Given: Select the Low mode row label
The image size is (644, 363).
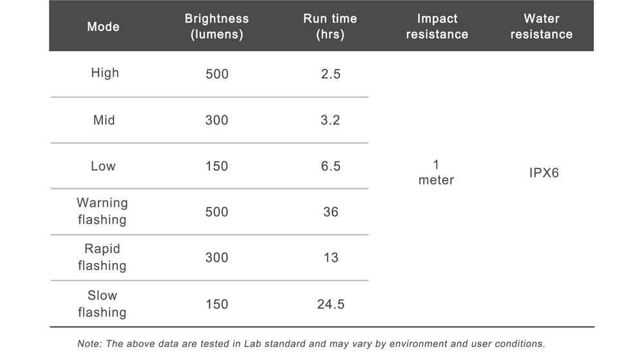Looking at the screenshot, I should pyautogui.click(x=103, y=166).
